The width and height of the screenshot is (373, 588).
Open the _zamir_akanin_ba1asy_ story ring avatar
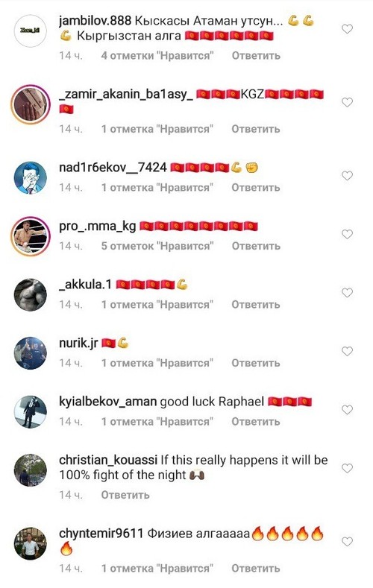click(30, 104)
